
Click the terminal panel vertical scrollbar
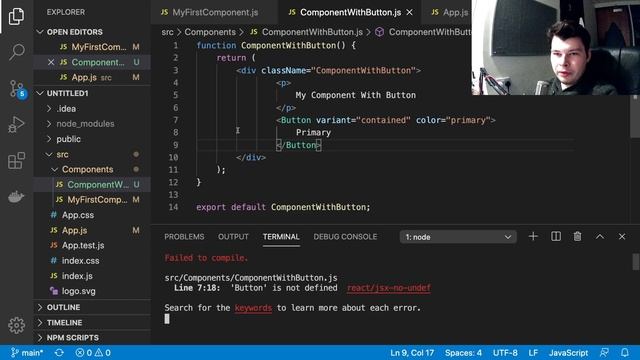pos(636,261)
